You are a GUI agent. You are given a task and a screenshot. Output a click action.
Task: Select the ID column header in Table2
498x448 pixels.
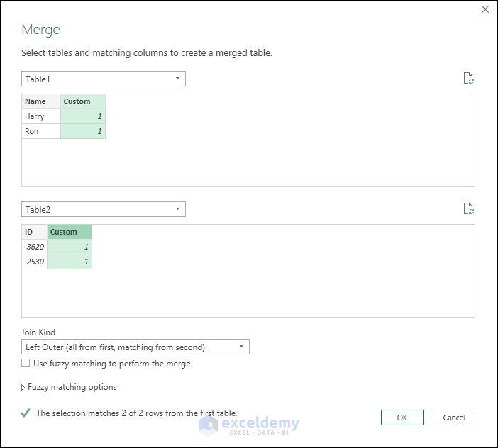(34, 232)
